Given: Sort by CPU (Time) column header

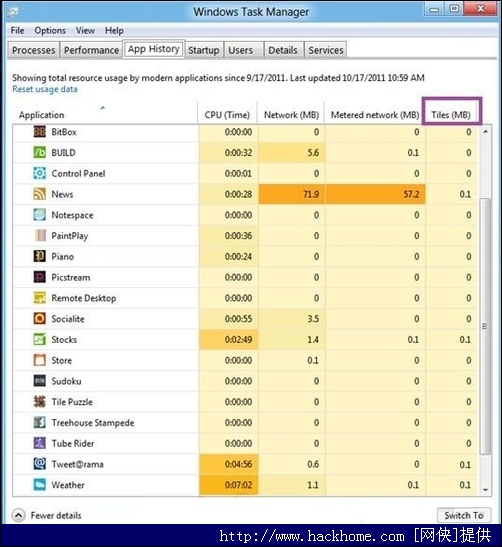Looking at the screenshot, I should 227,115.
